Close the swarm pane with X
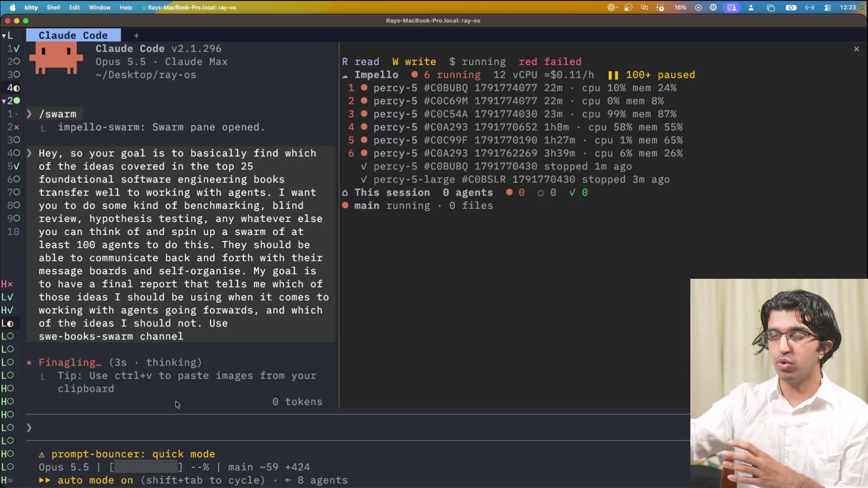This screenshot has height=488, width=868. coord(857,49)
